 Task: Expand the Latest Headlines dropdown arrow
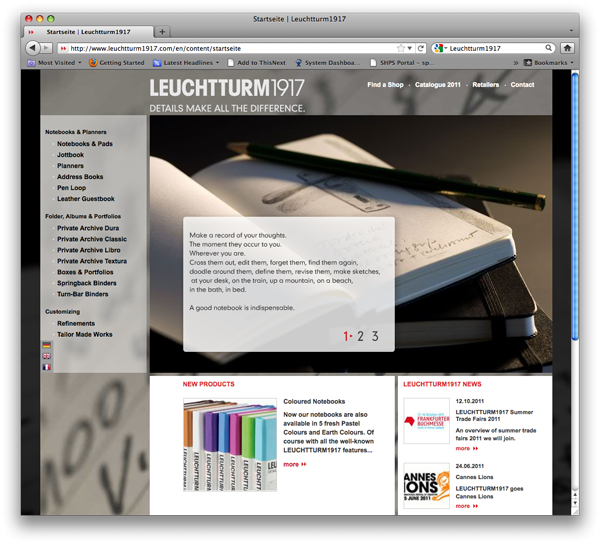pyautogui.click(x=217, y=63)
